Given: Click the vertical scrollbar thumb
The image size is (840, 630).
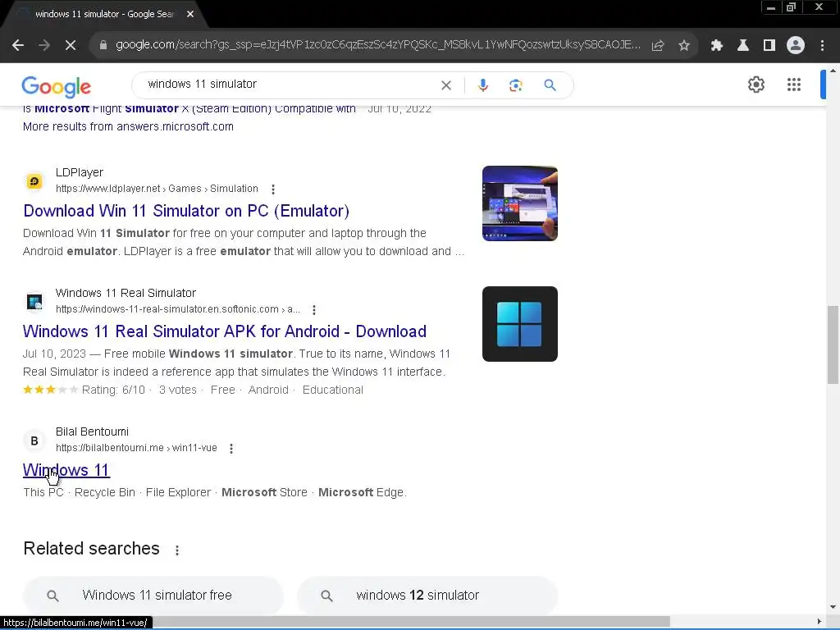Looking at the screenshot, I should (833, 345).
